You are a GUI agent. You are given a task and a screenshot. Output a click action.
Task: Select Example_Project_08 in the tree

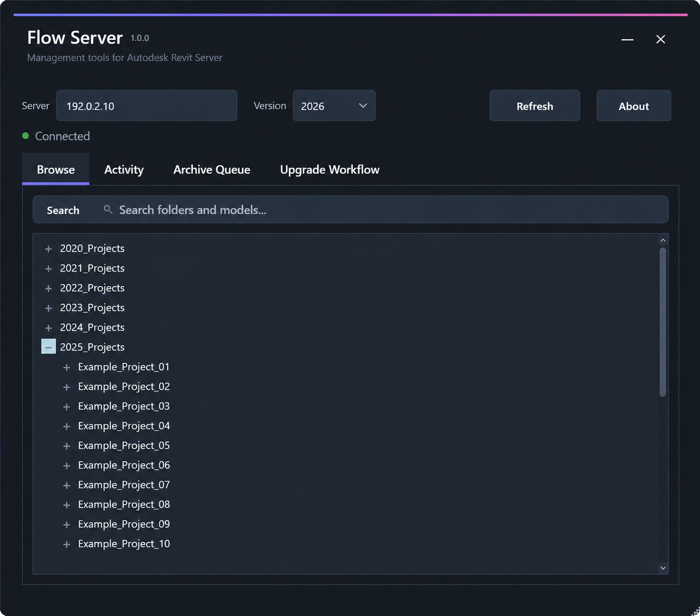124,504
